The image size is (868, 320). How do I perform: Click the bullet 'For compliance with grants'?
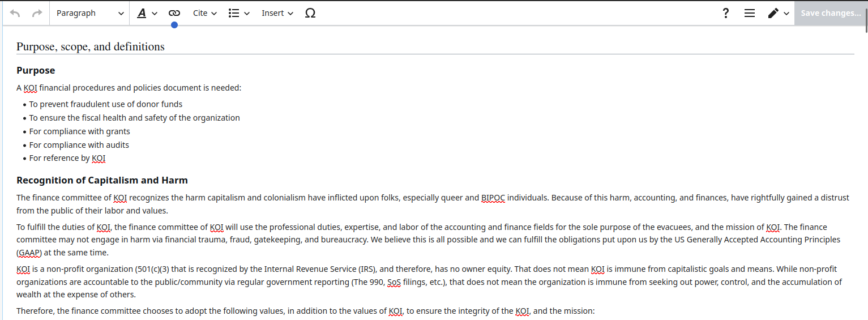point(80,131)
